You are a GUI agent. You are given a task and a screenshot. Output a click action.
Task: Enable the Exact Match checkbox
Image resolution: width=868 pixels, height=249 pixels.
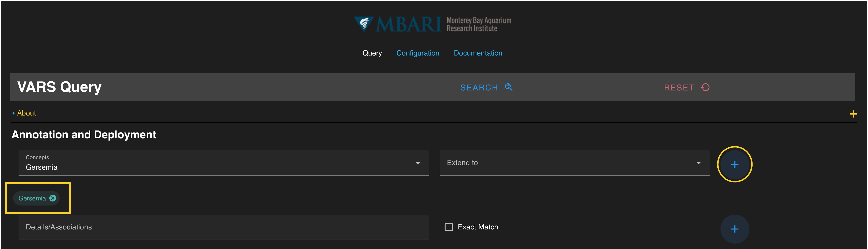[448, 227]
